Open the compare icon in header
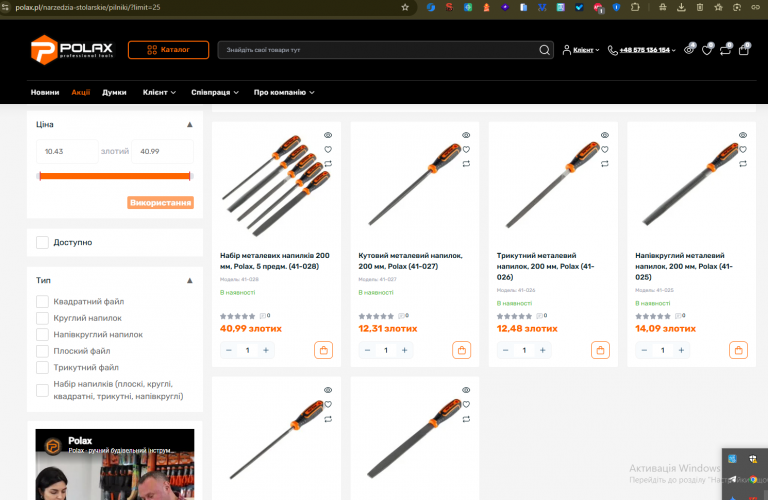The image size is (768, 500). coord(725,49)
